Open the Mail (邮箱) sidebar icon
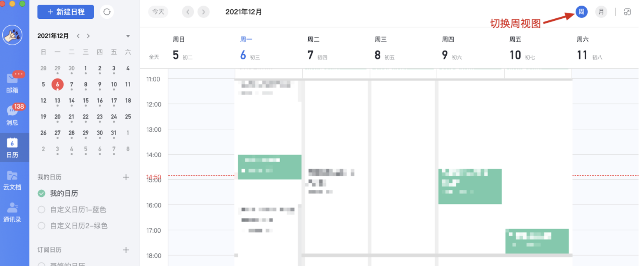644x266 pixels. [13, 83]
